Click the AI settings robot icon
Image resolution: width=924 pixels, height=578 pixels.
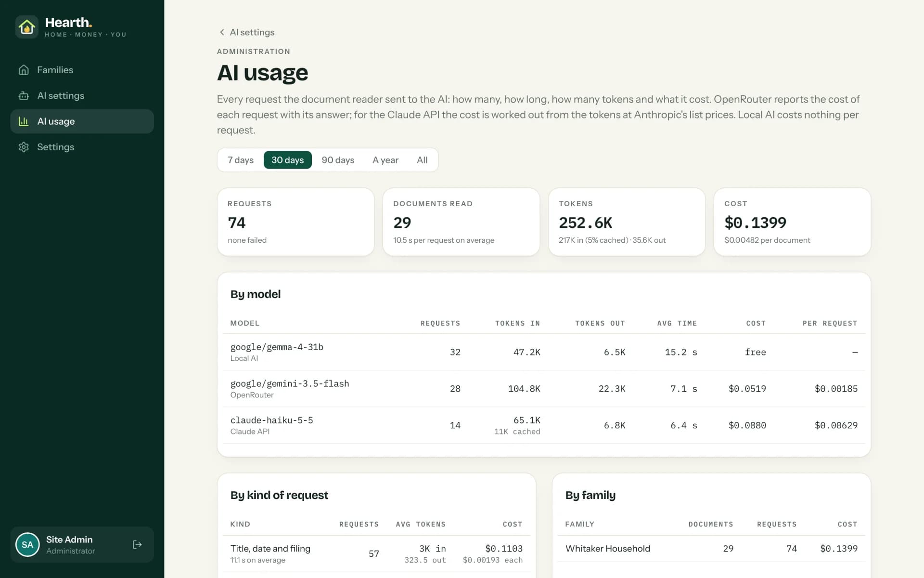[x=24, y=96]
